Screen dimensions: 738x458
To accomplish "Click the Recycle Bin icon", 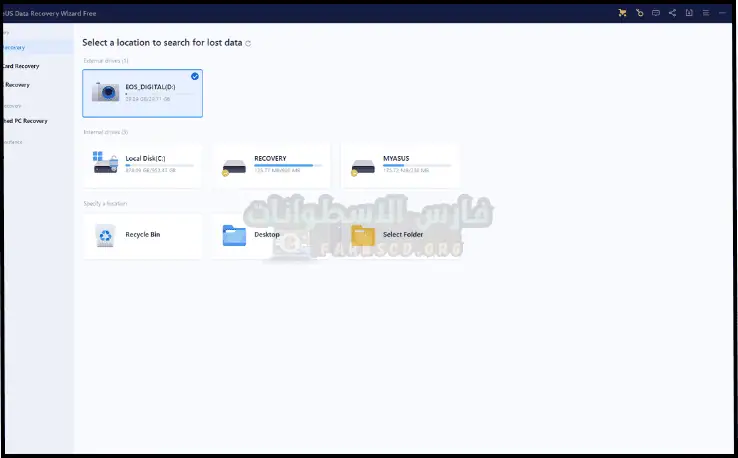I will click(105, 235).
